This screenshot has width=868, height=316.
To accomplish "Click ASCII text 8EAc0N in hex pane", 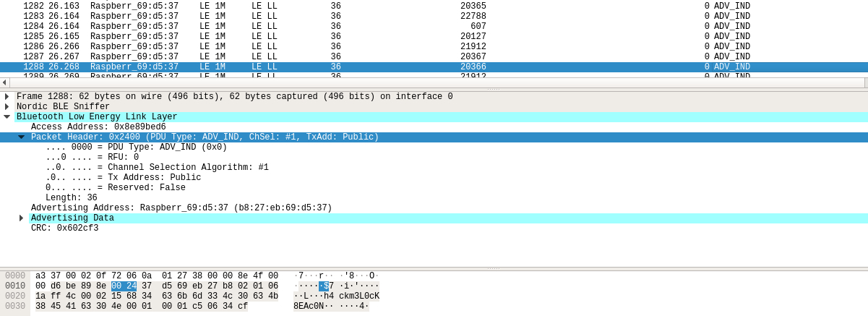I will click(309, 307).
